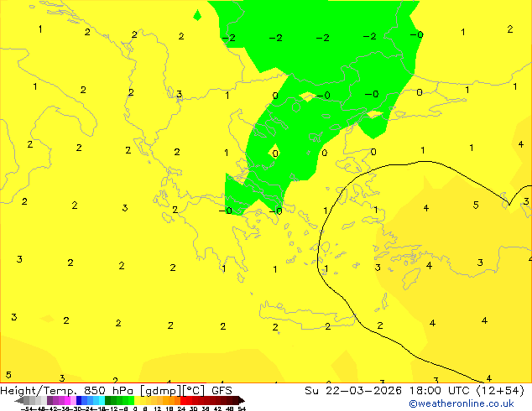The width and height of the screenshot is (532, 411).
Task: Click the date "22-03-2026"
Action: 363,391
